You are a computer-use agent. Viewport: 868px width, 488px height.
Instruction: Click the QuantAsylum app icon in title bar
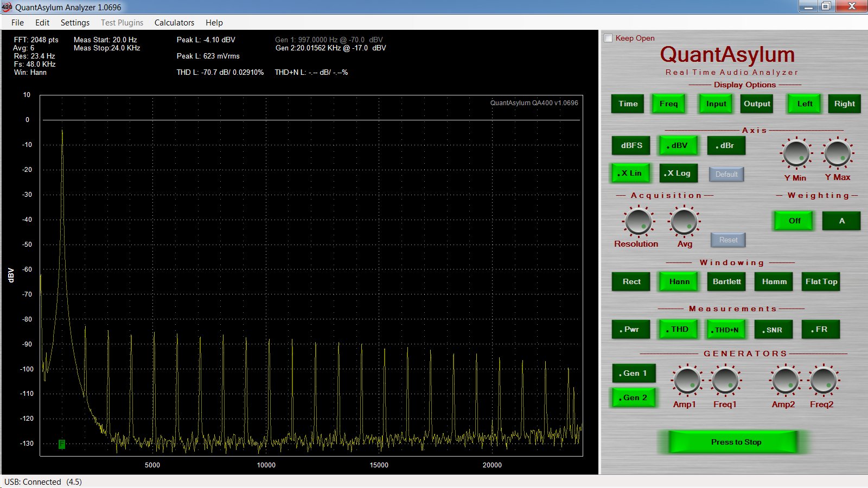pyautogui.click(x=7, y=7)
